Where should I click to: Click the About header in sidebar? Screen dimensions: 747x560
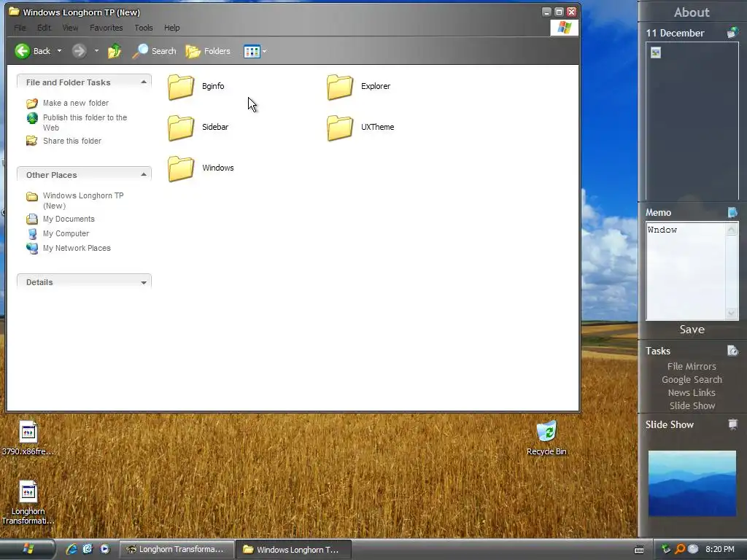[x=692, y=12]
